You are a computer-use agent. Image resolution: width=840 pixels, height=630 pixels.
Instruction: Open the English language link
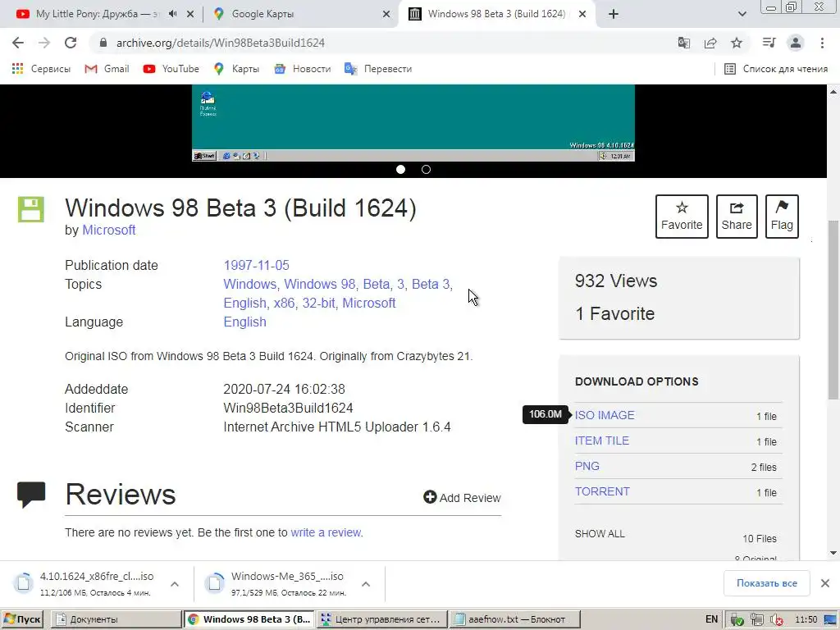244,322
